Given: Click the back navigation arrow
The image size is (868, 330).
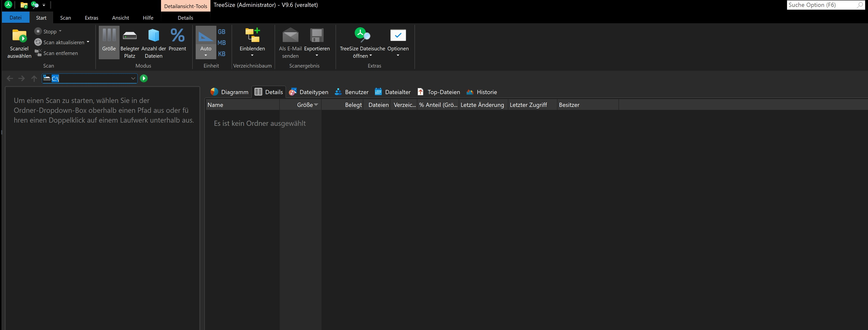Looking at the screenshot, I should click(x=10, y=78).
